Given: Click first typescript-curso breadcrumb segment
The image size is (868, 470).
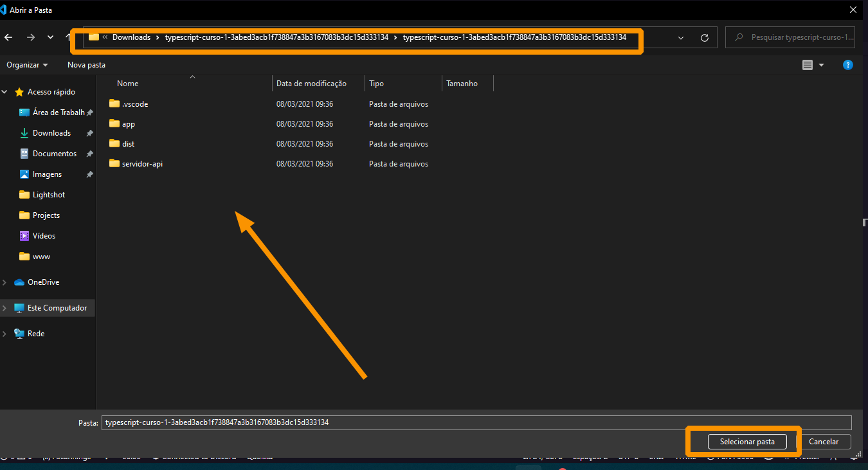Looking at the screenshot, I should pyautogui.click(x=276, y=37).
